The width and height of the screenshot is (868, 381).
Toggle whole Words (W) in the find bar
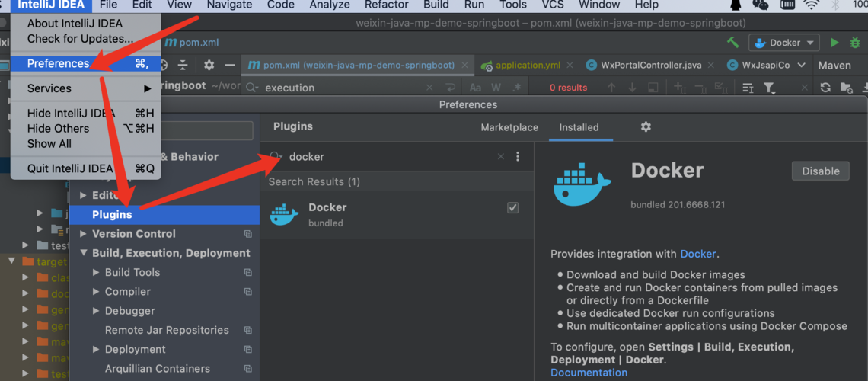pyautogui.click(x=496, y=88)
